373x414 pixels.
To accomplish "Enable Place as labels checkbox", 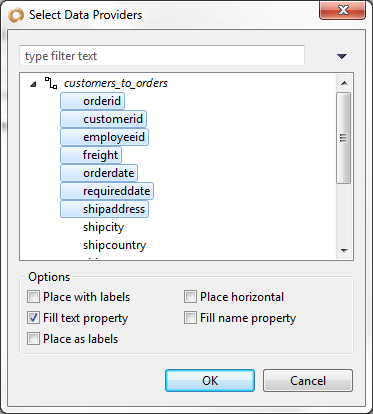I will click(x=33, y=339).
